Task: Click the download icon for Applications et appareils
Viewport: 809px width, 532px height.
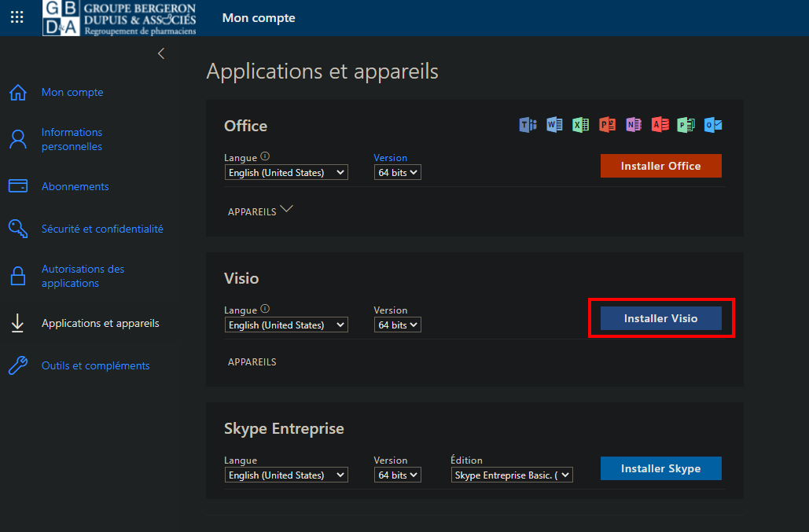Action: pyautogui.click(x=17, y=323)
